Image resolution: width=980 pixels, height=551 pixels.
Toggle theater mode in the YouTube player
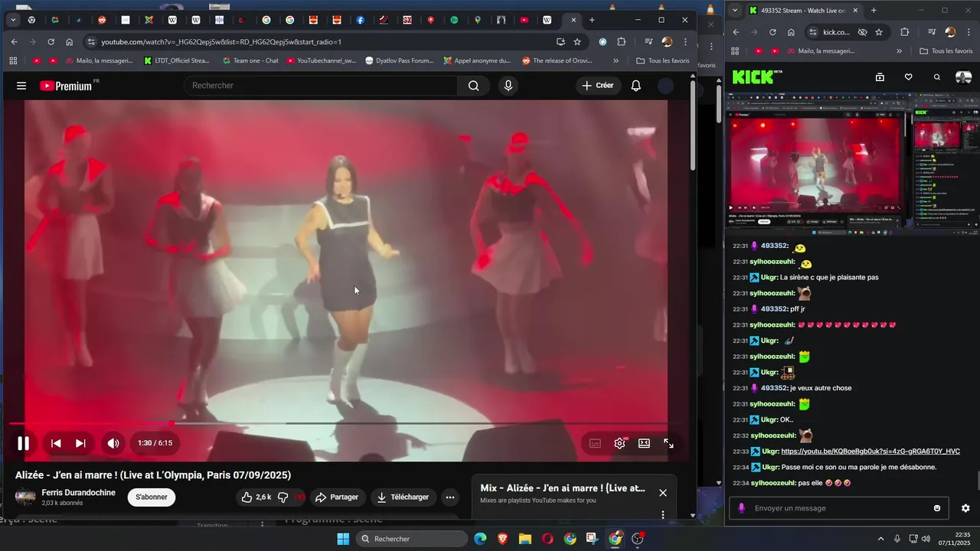(x=644, y=443)
